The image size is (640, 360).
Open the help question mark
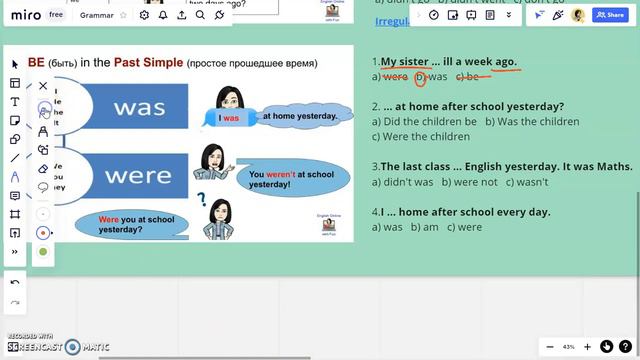point(625,347)
